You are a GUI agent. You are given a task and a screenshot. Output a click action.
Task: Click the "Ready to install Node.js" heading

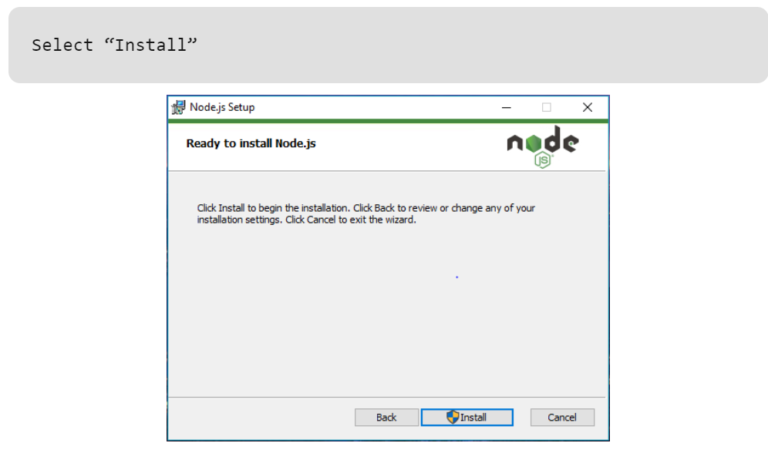(251, 143)
